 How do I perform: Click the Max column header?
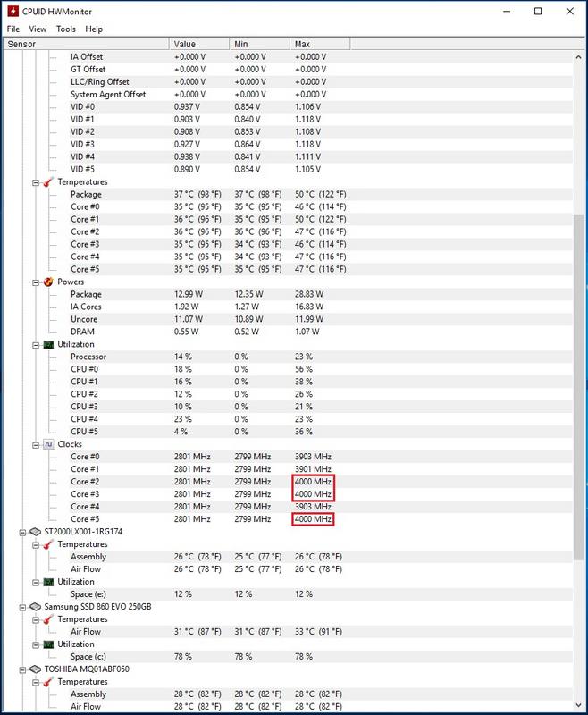321,44
